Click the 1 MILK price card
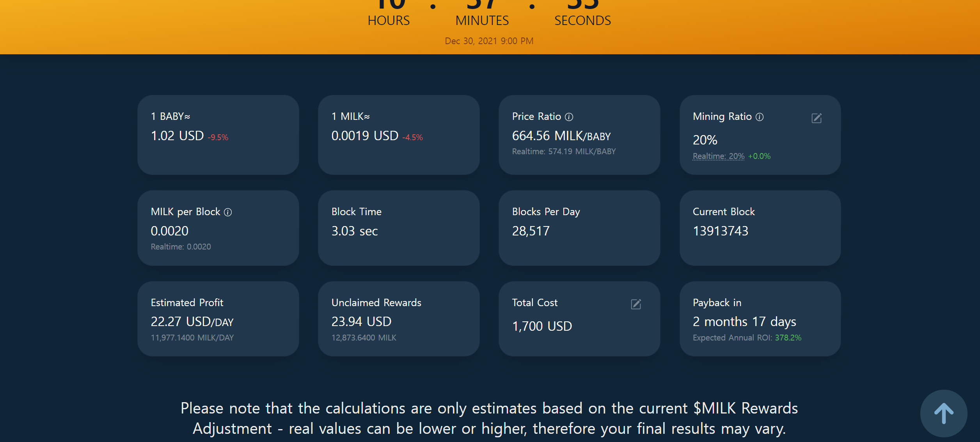Screen dimensions: 980x442 [398, 135]
